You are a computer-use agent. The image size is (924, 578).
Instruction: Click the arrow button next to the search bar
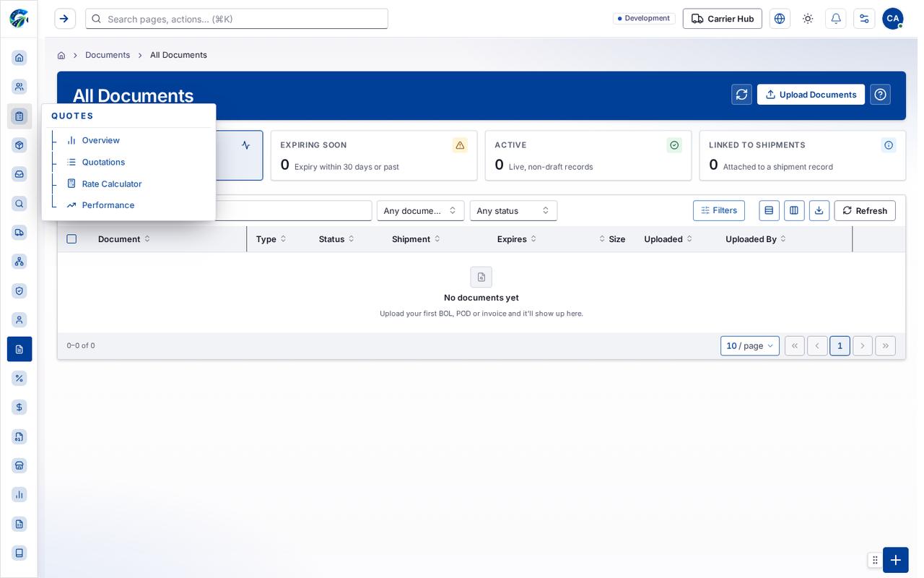(x=65, y=19)
